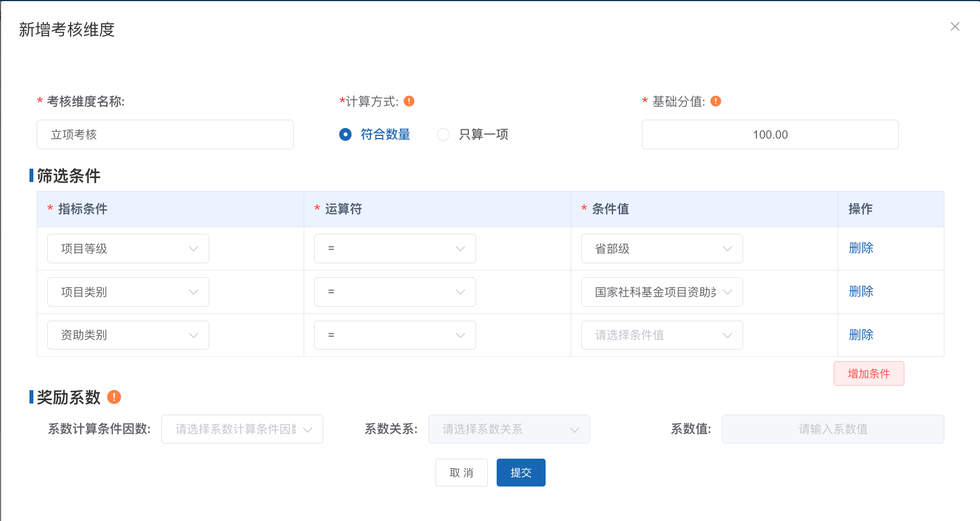Click the warning icon beside 计算方式
Screen dimensions: 980x521
coord(409,101)
